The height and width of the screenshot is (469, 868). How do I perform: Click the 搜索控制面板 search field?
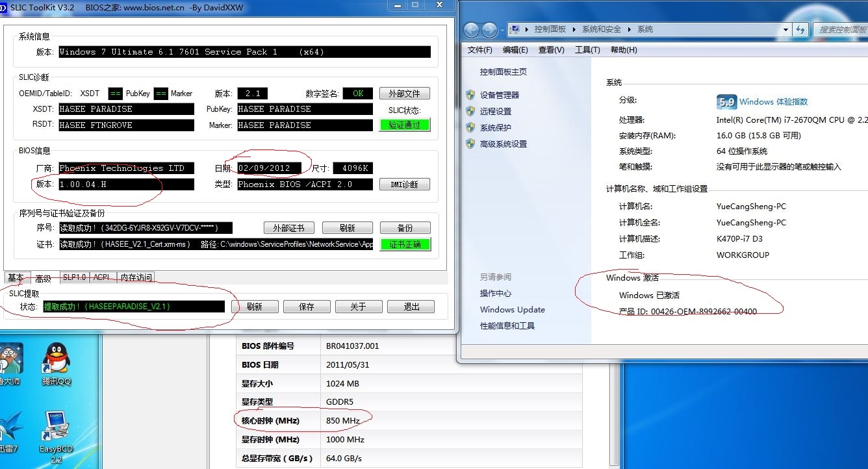pyautogui.click(x=839, y=30)
